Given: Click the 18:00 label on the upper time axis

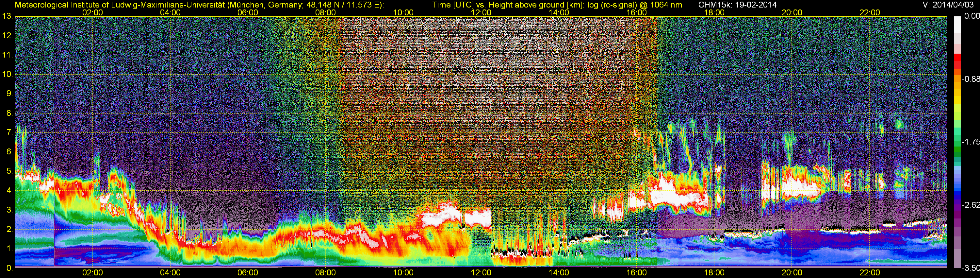Looking at the screenshot, I should (714, 12).
